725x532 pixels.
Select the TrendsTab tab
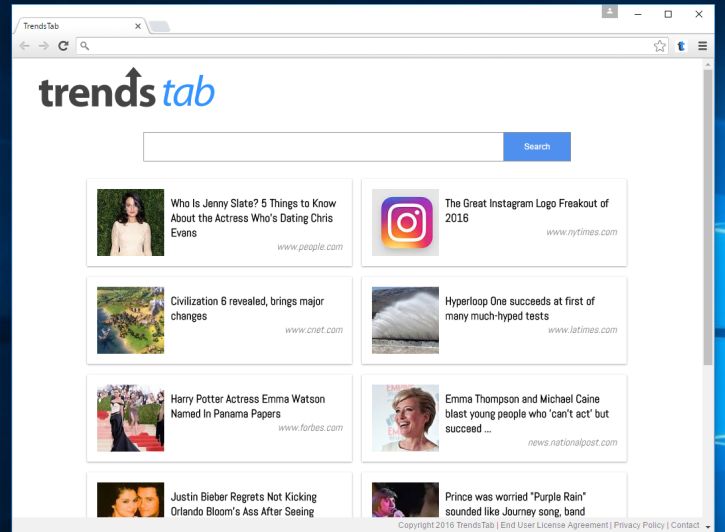[79, 26]
